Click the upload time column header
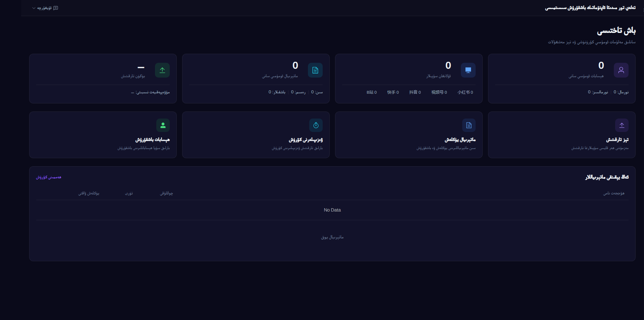This screenshot has width=644, height=320. 89,193
